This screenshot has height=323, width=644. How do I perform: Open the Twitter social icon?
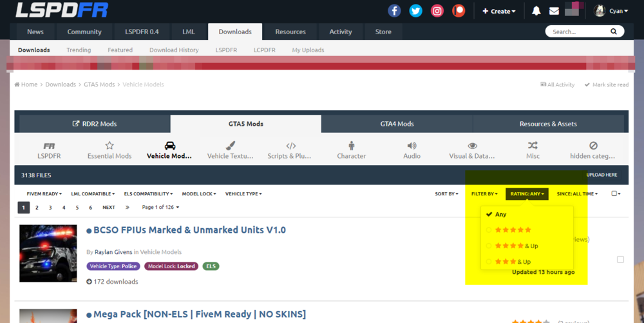(415, 11)
